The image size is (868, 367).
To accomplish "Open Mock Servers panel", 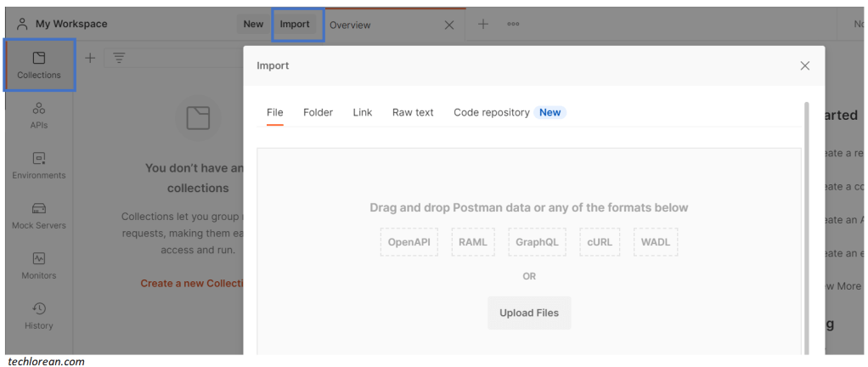I will pyautogui.click(x=39, y=216).
